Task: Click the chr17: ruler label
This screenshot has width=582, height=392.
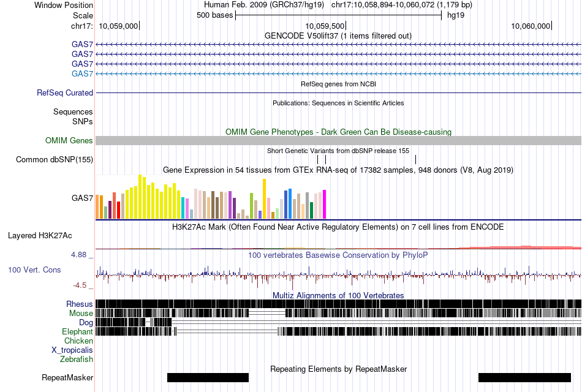Action: tap(82, 26)
